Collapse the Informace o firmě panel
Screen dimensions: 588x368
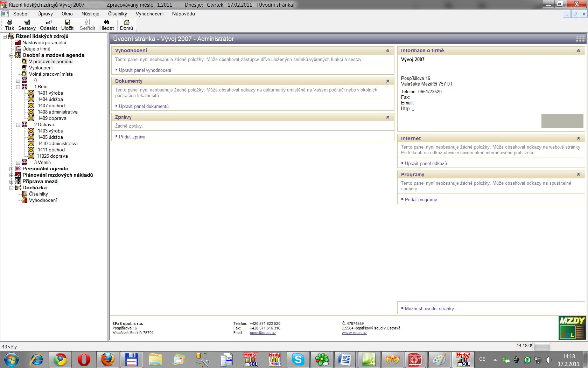tap(579, 51)
